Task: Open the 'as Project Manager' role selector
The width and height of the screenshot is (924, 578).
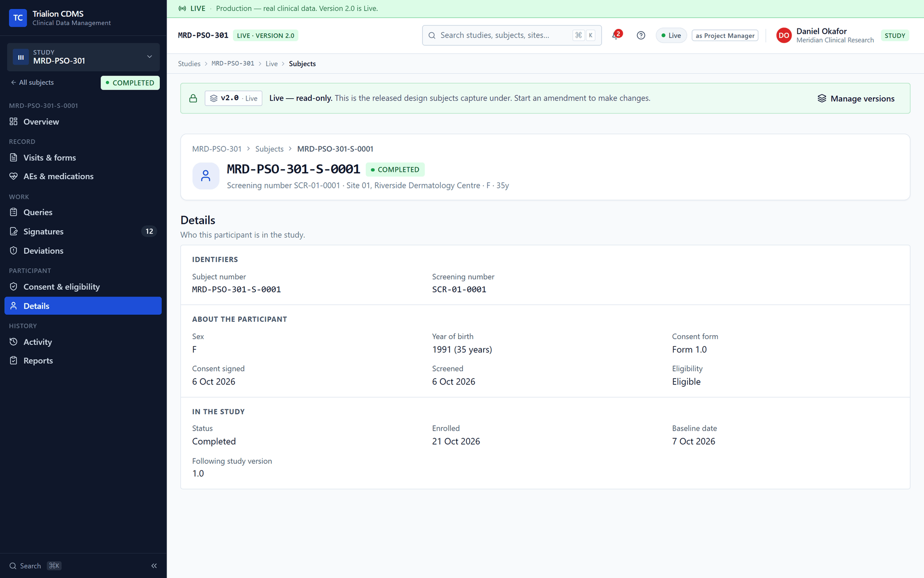Action: click(x=725, y=36)
